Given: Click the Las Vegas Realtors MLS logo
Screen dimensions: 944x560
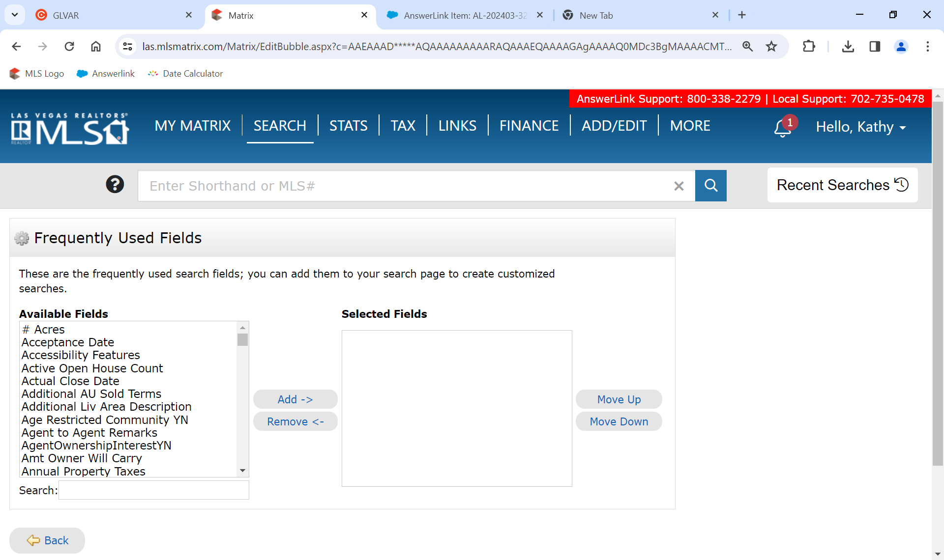Looking at the screenshot, I should click(70, 129).
